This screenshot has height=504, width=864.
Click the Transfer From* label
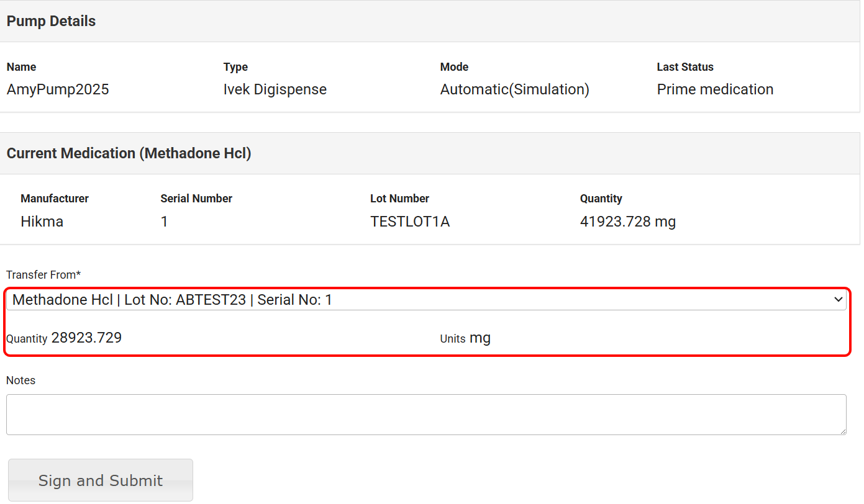click(43, 274)
